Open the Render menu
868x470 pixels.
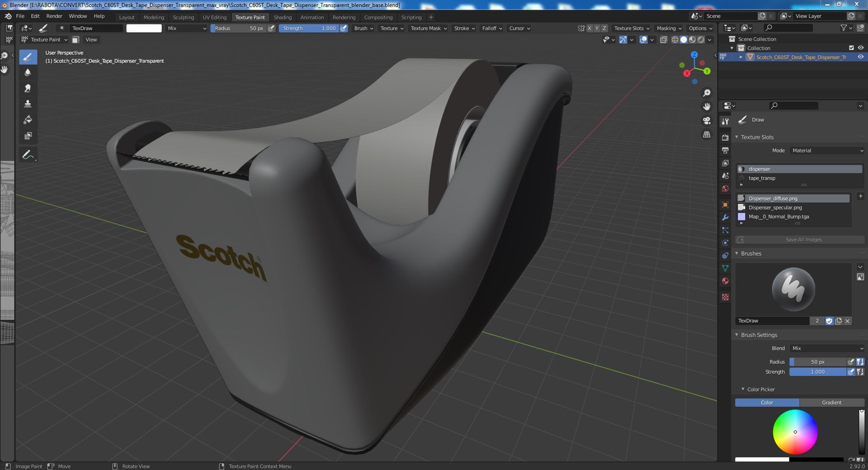click(x=54, y=16)
